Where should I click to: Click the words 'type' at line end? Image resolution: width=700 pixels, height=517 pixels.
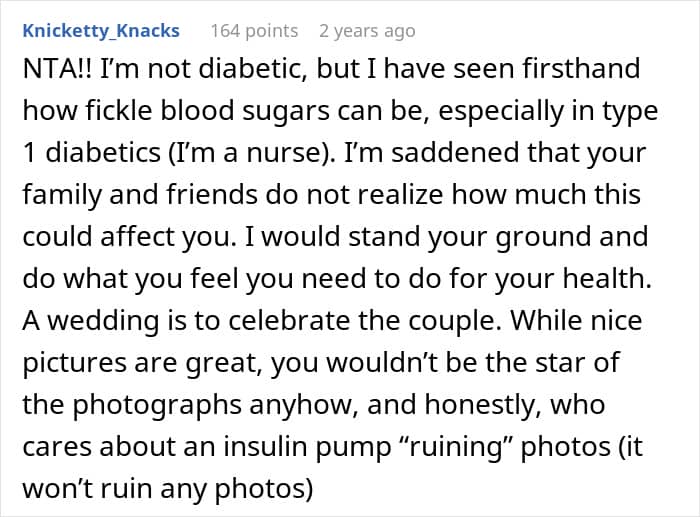pyautogui.click(x=630, y=112)
